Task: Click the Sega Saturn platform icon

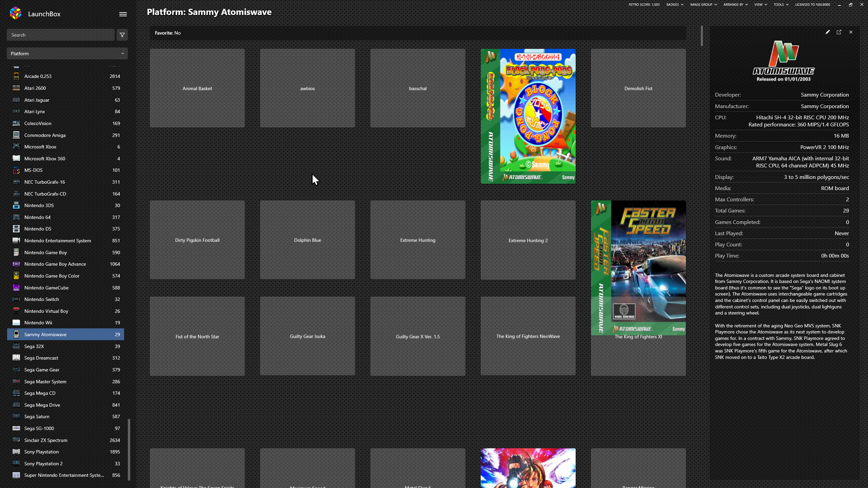Action: click(x=16, y=416)
